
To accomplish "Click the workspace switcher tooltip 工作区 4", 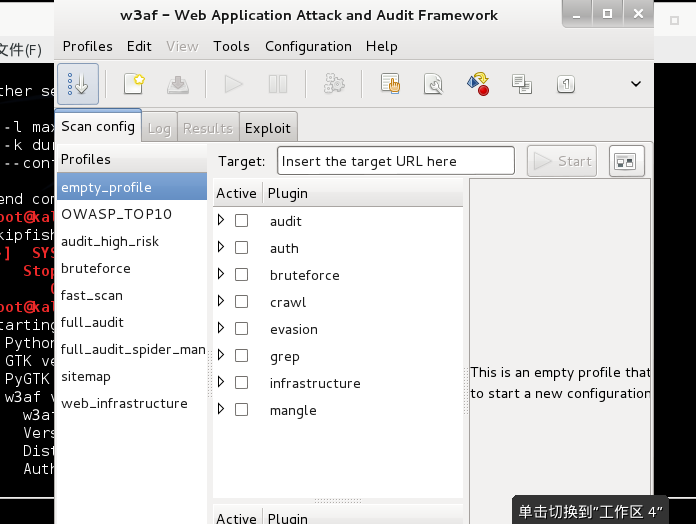I will (x=590, y=512).
